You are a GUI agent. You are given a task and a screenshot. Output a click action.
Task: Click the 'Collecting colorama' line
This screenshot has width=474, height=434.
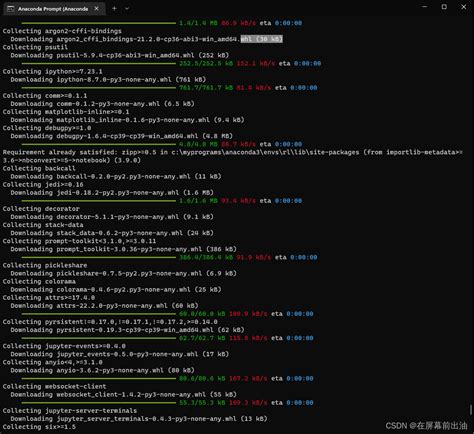(x=39, y=282)
